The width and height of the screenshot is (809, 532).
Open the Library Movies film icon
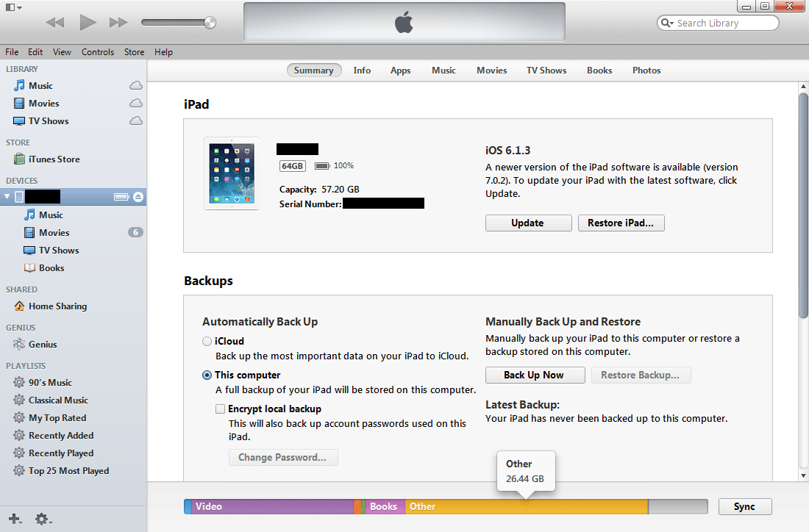(x=19, y=103)
